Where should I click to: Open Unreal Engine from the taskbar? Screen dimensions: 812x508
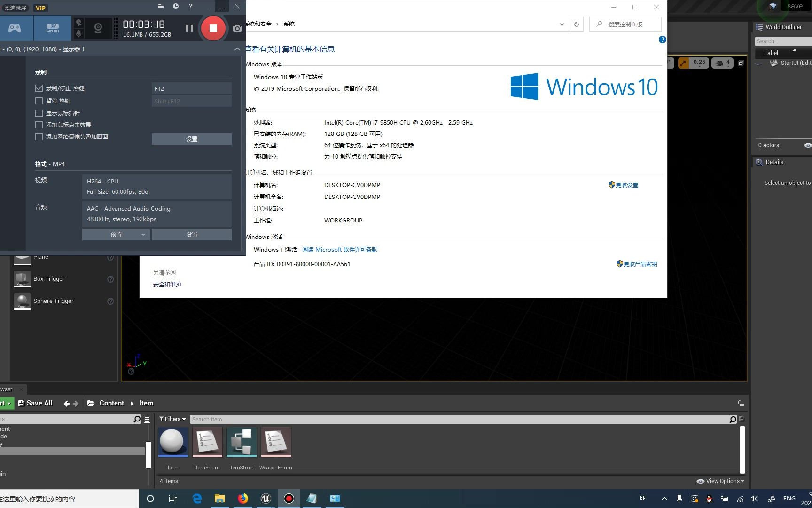click(x=266, y=499)
